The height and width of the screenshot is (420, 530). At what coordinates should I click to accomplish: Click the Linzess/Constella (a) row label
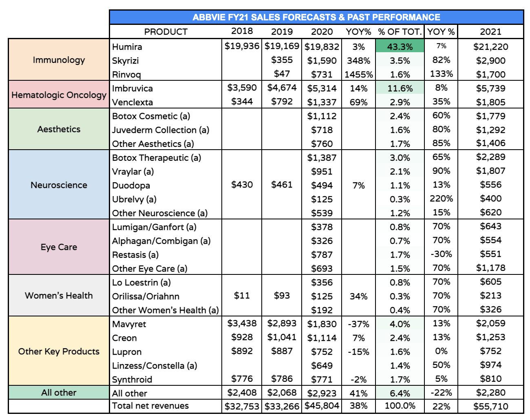pyautogui.click(x=155, y=366)
